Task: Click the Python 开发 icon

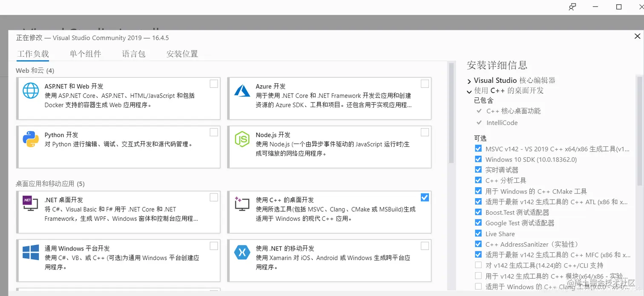Action: 30,138
